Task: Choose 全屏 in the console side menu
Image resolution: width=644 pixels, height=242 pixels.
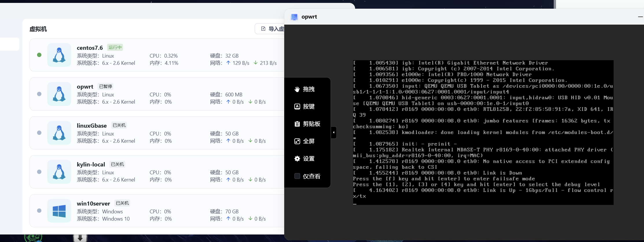Action: pos(304,141)
